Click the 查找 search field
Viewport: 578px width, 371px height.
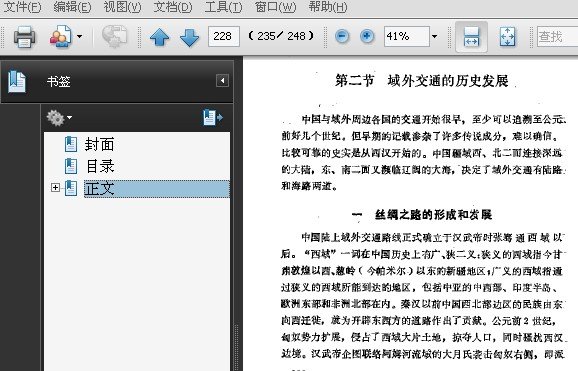[x=557, y=36]
